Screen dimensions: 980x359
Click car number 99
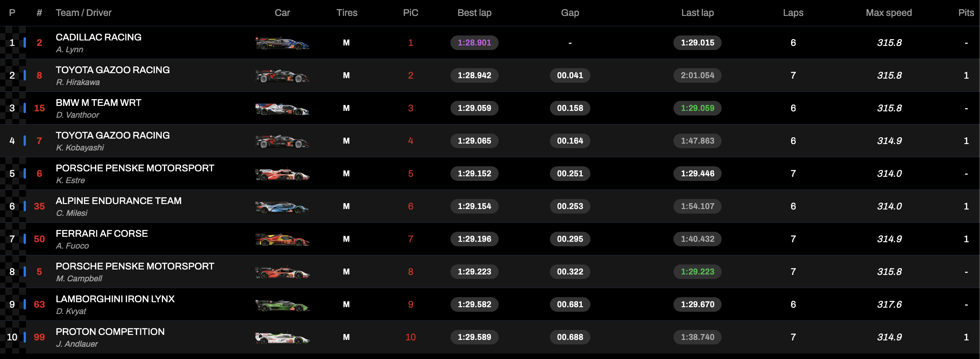point(40,337)
